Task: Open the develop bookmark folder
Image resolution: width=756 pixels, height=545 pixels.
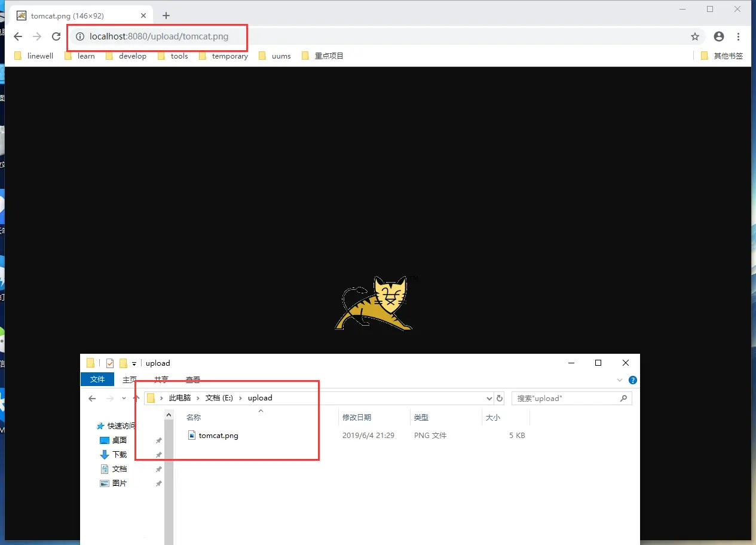Action: (x=126, y=56)
